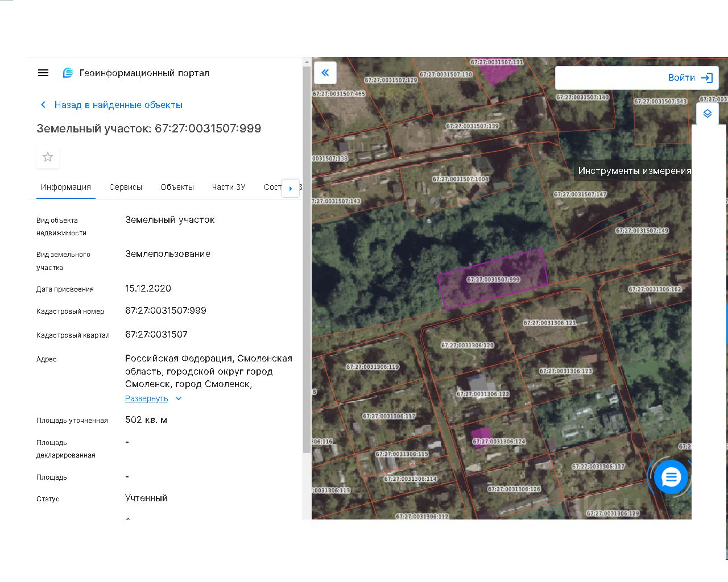This screenshot has width=728, height=582.
Task: Expand address with the chevron next to Развернуть
Action: (179, 398)
